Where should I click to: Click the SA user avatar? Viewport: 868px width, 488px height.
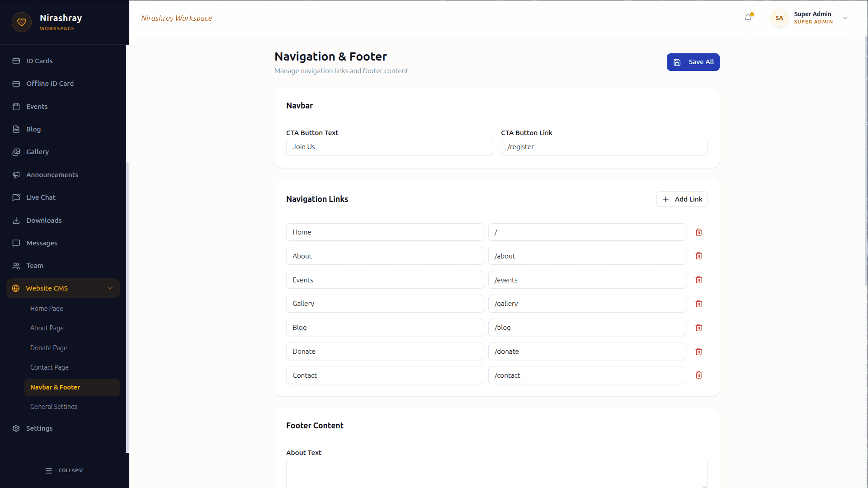779,18
